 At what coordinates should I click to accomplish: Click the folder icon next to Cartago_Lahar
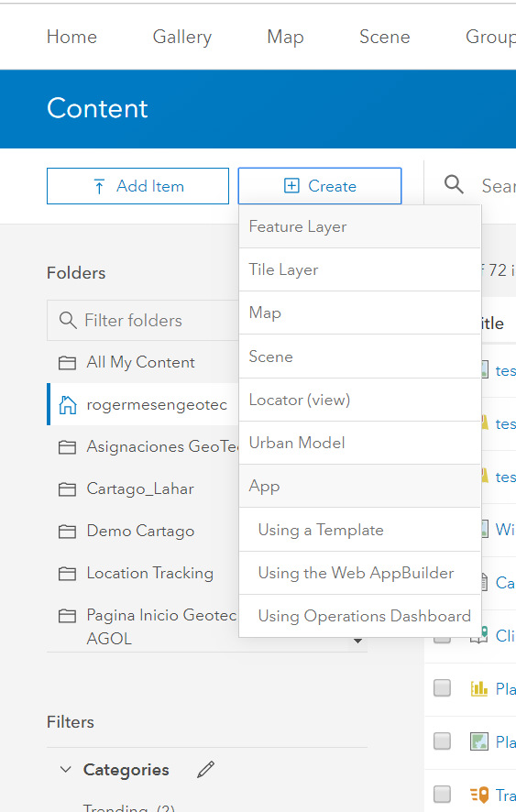point(67,488)
